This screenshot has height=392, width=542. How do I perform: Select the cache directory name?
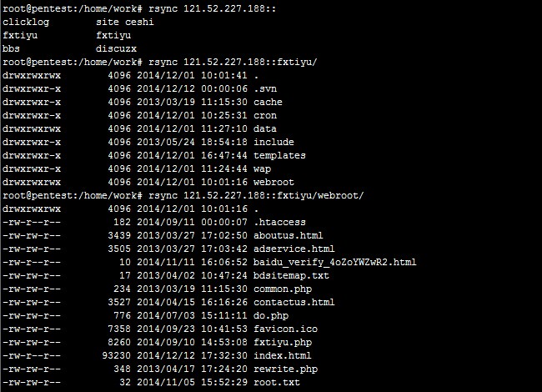pyautogui.click(x=268, y=102)
